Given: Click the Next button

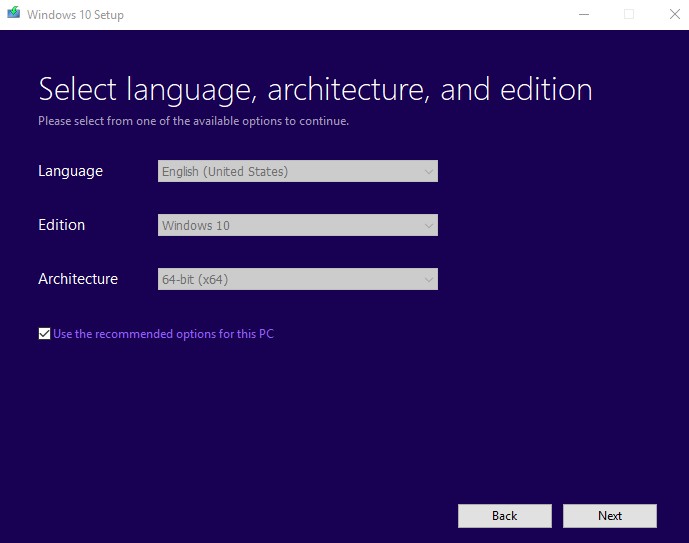Looking at the screenshot, I should click(609, 516).
